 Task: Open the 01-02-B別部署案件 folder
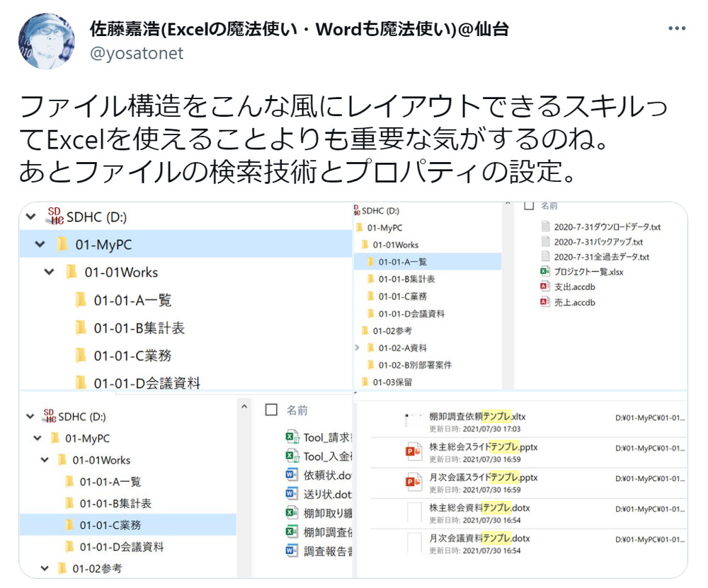coord(416,365)
